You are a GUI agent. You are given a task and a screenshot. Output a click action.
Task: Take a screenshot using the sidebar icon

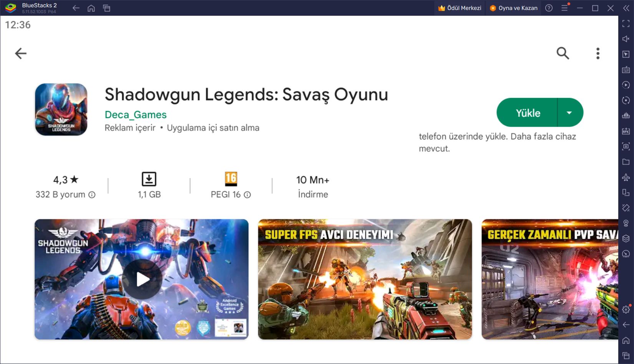click(x=626, y=146)
